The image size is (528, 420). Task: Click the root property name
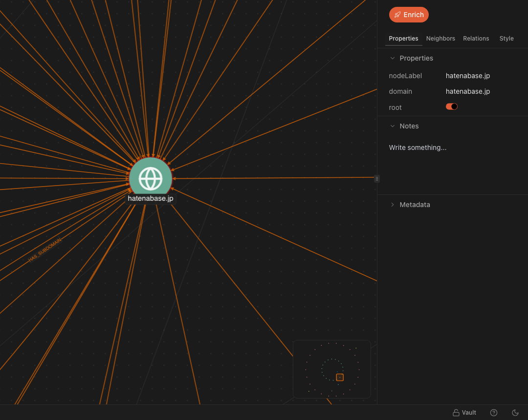click(x=395, y=107)
